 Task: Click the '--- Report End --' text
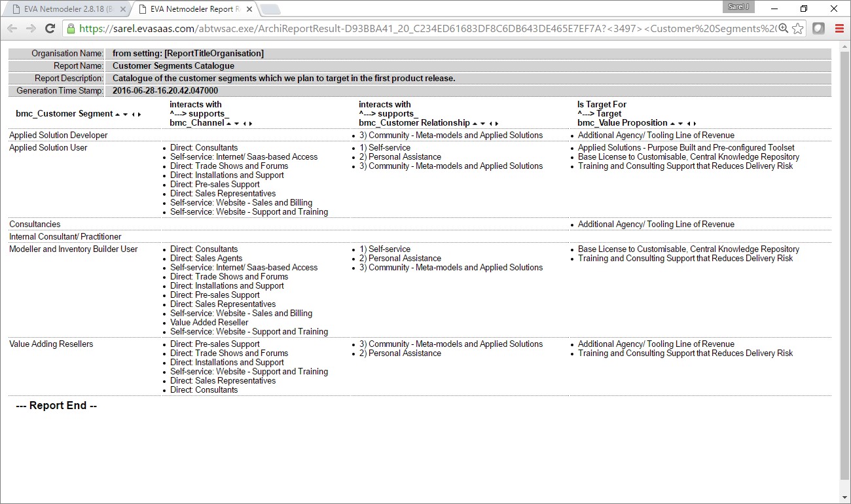point(56,406)
